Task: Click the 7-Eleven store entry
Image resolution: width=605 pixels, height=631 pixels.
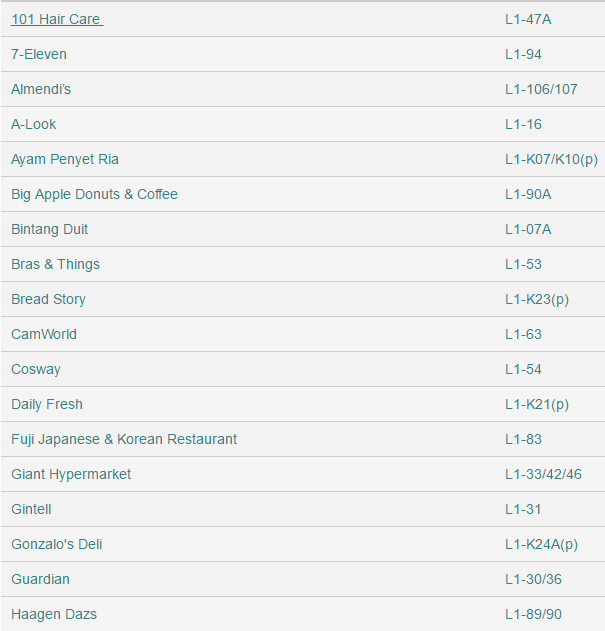Action: (x=39, y=54)
